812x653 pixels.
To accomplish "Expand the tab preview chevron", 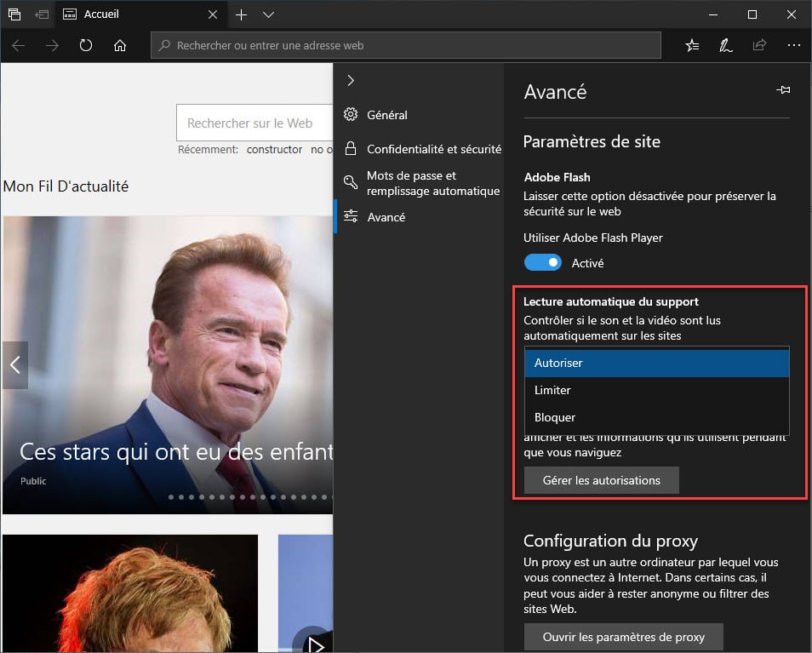I will (x=268, y=14).
